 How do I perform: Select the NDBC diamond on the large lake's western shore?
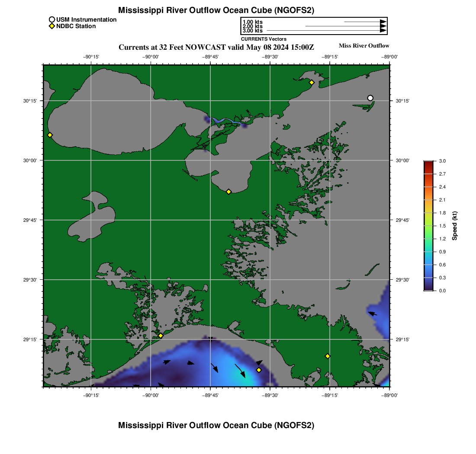(50, 135)
